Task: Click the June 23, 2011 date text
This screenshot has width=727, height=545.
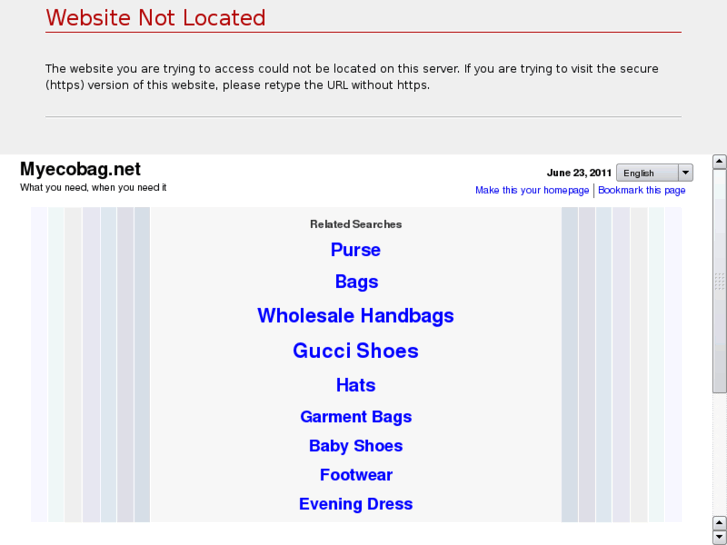Action: point(579,173)
